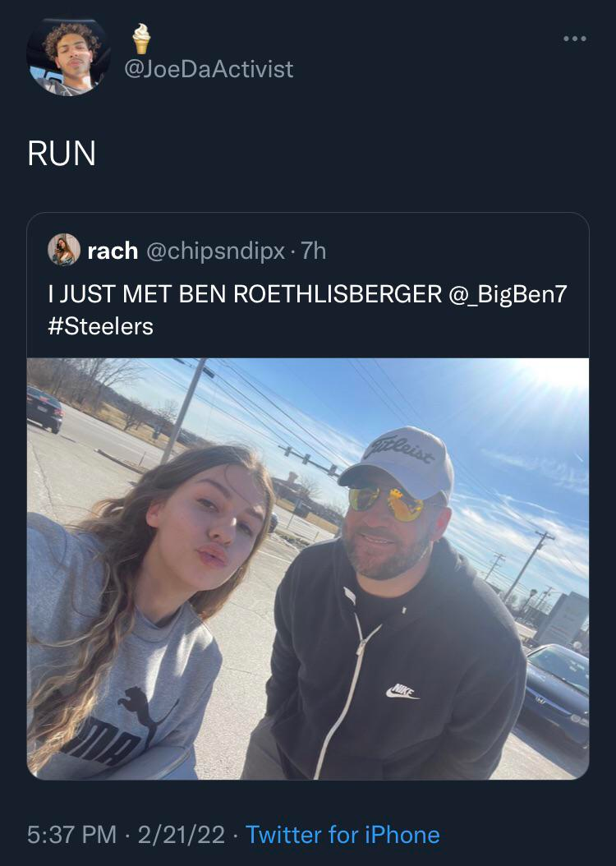The width and height of the screenshot is (616, 866).
Task: Click the 5:37 PM tweet time
Action: [71, 835]
